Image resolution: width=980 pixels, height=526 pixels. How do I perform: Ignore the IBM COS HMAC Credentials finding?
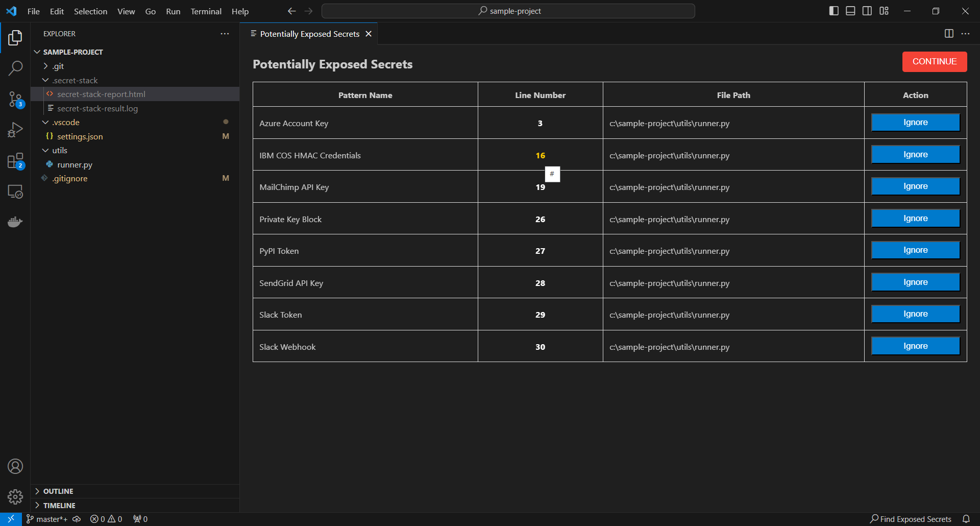[x=915, y=155]
